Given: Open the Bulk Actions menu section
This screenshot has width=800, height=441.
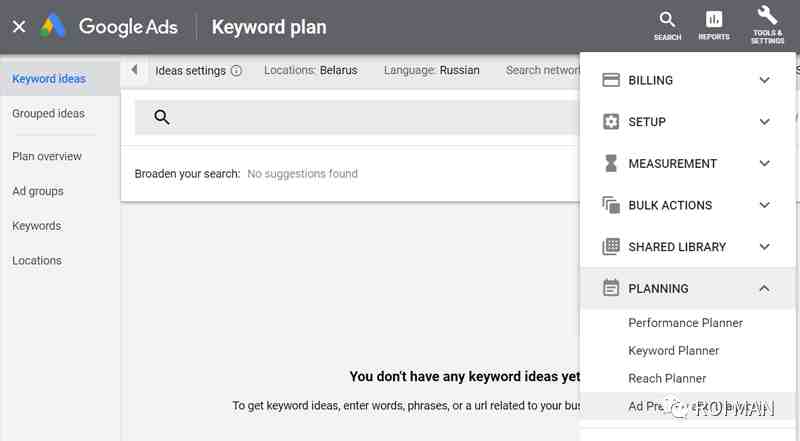Looking at the screenshot, I should [x=687, y=205].
